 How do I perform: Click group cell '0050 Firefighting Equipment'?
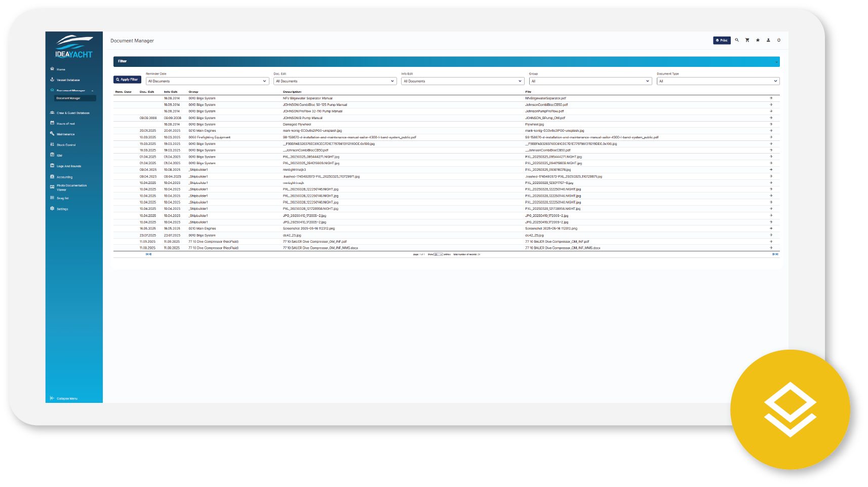click(x=209, y=137)
